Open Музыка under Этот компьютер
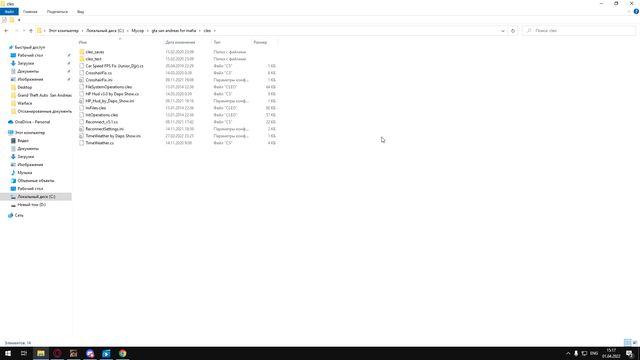Screen dimensions: 640x360 click(24, 173)
